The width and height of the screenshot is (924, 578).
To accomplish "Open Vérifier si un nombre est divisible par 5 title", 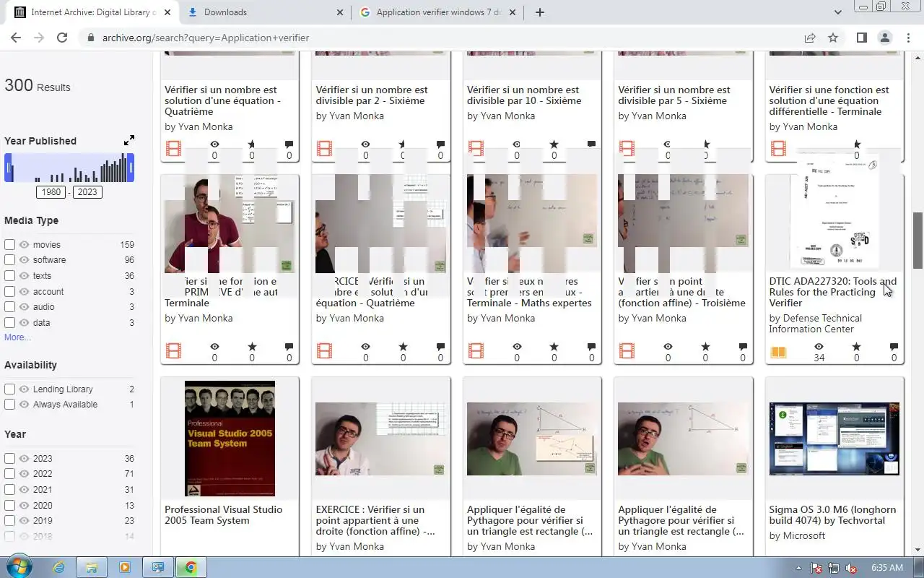I will click(x=674, y=95).
